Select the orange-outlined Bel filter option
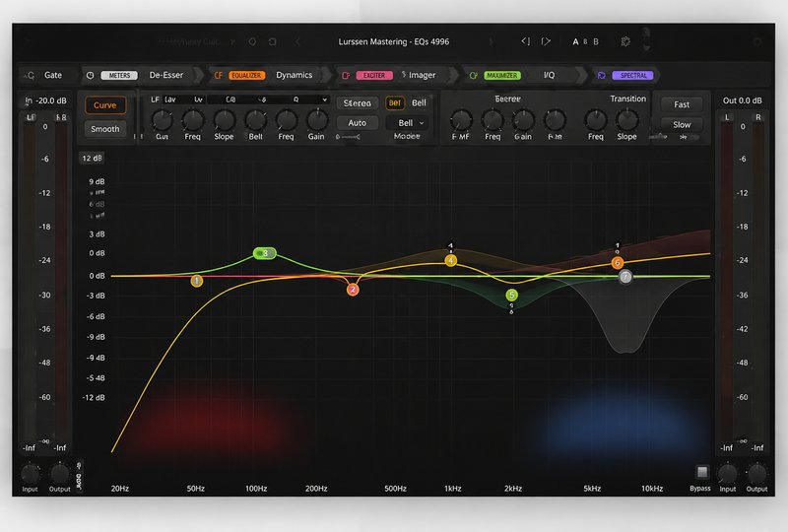788x532 pixels. tap(395, 103)
